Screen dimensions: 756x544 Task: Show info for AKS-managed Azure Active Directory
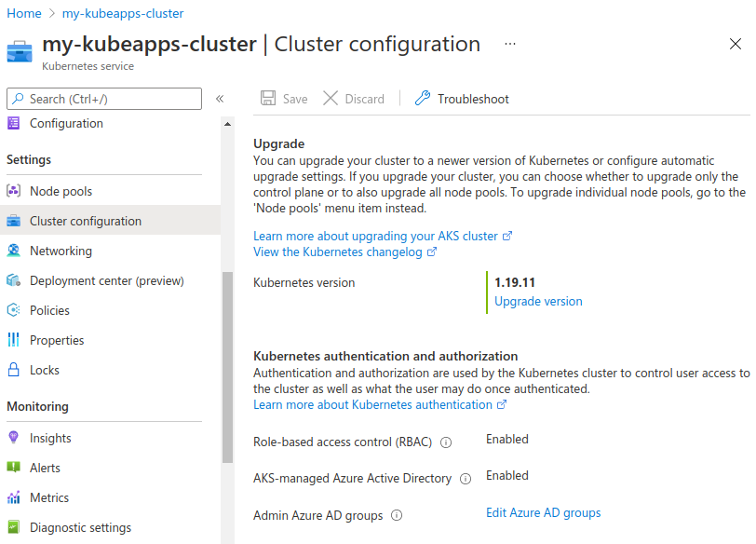[x=465, y=479]
